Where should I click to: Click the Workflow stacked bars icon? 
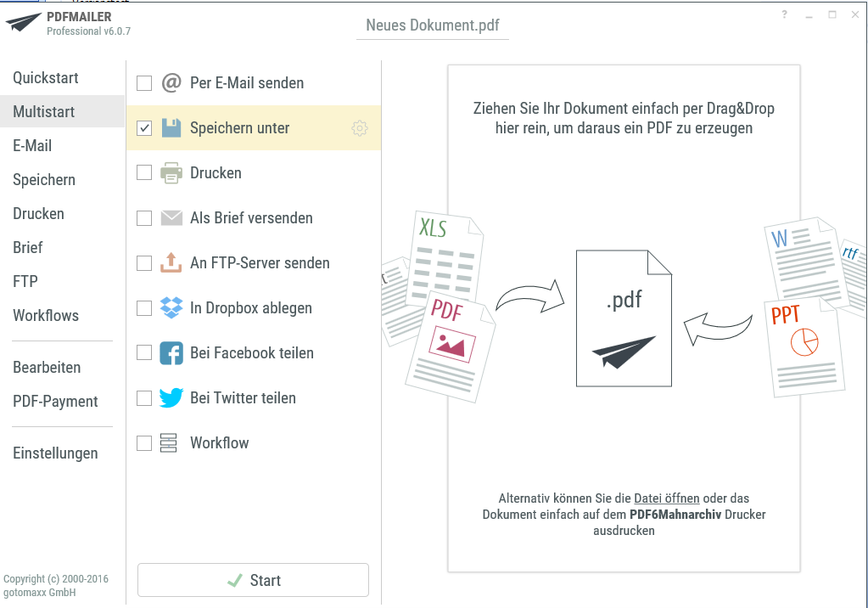169,443
